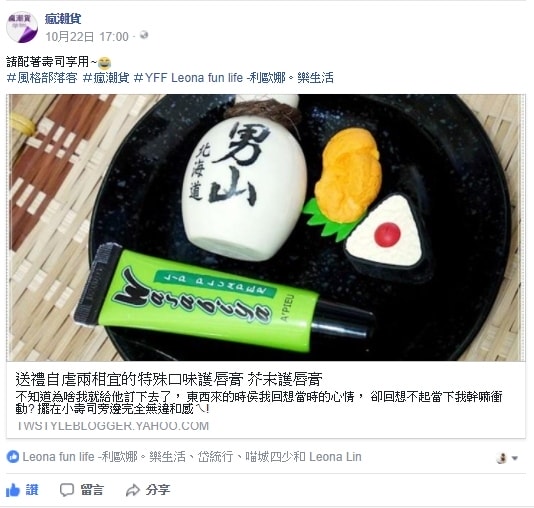Open the #瘋潮貨 hashtag
Screen dimensions: 534x508
coord(106,78)
